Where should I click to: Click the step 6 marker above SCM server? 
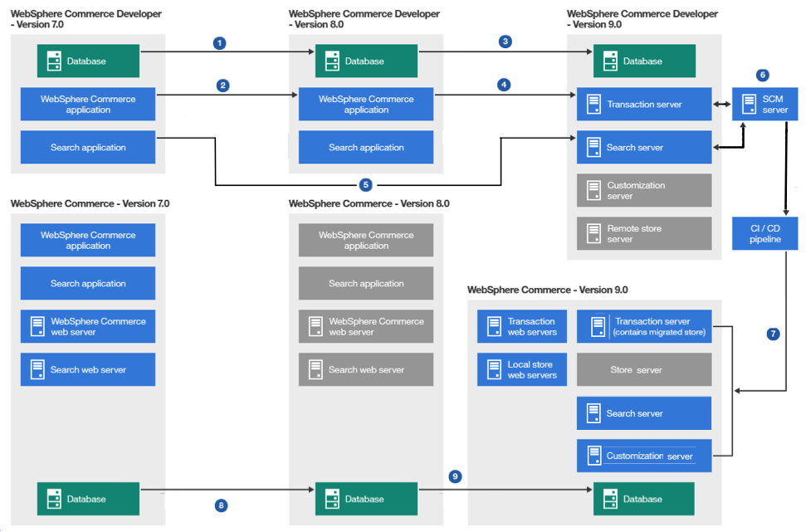pos(763,75)
